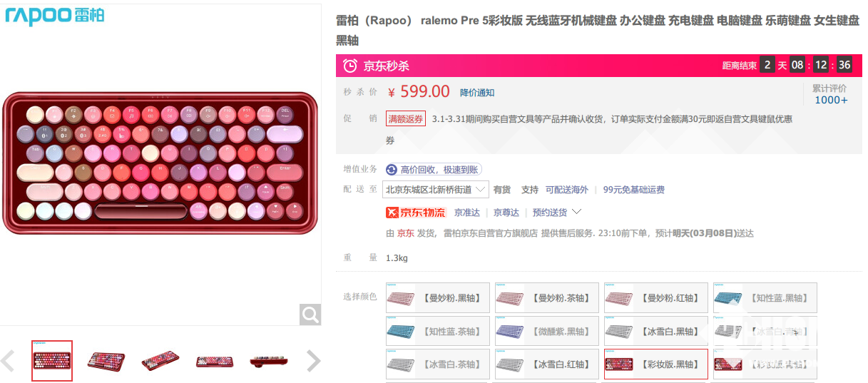Click the JD Logistics logo

[x=415, y=212]
